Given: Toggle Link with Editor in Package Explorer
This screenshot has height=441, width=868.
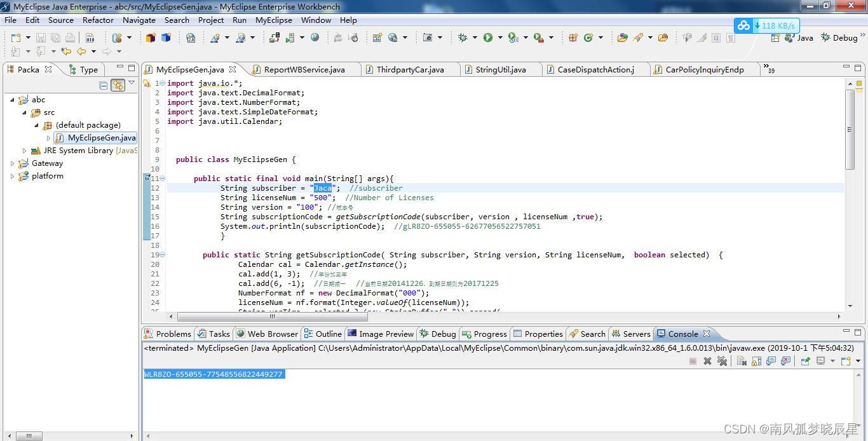Looking at the screenshot, I should coord(118,85).
